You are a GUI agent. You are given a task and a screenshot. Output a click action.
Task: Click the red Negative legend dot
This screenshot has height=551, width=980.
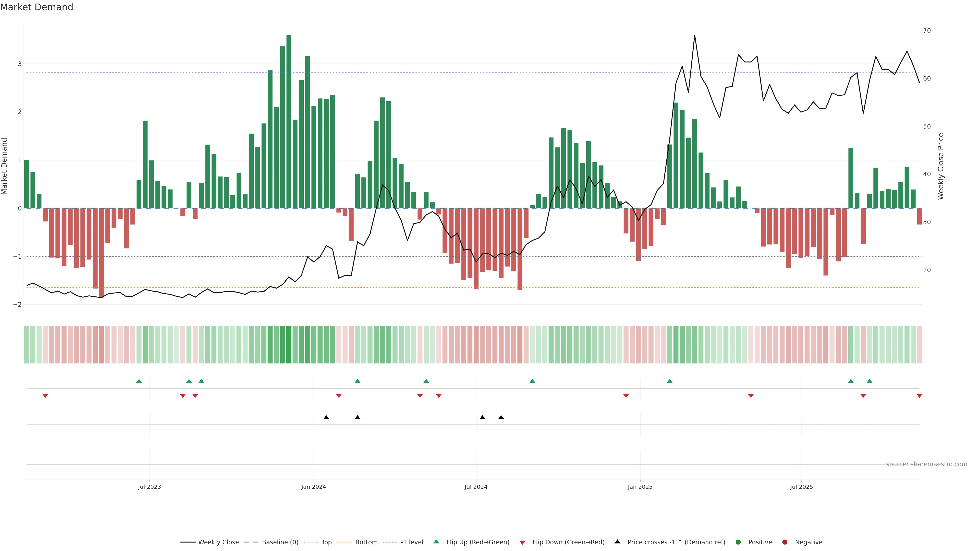(x=785, y=542)
